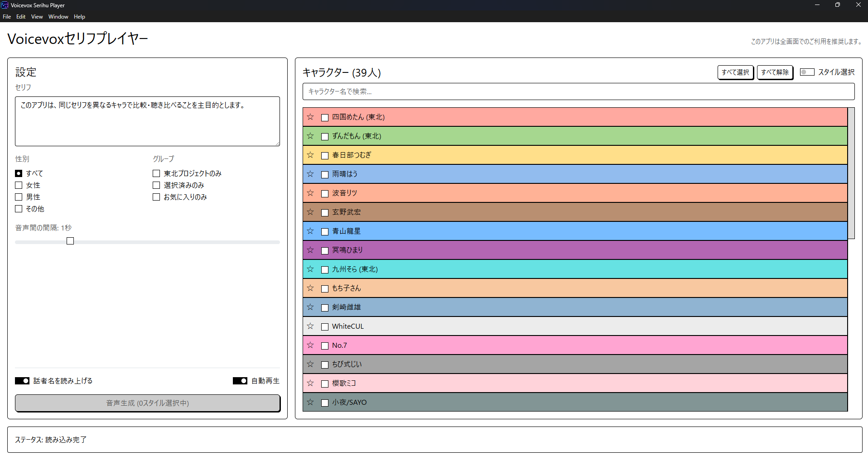The width and height of the screenshot is (868, 465).
Task: Select the 剣崎雌雄 checkbox
Action: point(325,308)
